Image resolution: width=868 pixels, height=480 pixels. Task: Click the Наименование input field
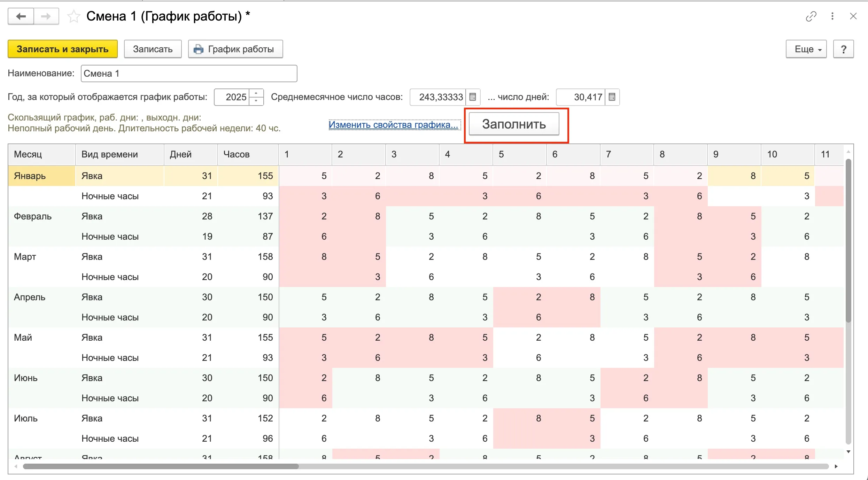[189, 73]
